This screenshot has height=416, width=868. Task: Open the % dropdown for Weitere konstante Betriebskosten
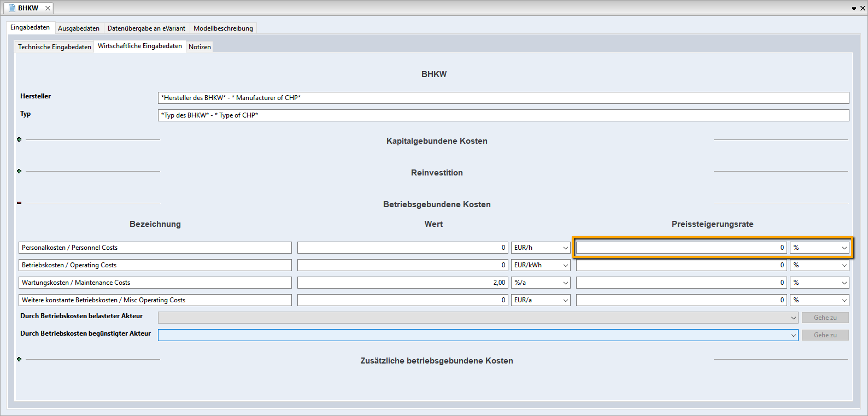[844, 301]
